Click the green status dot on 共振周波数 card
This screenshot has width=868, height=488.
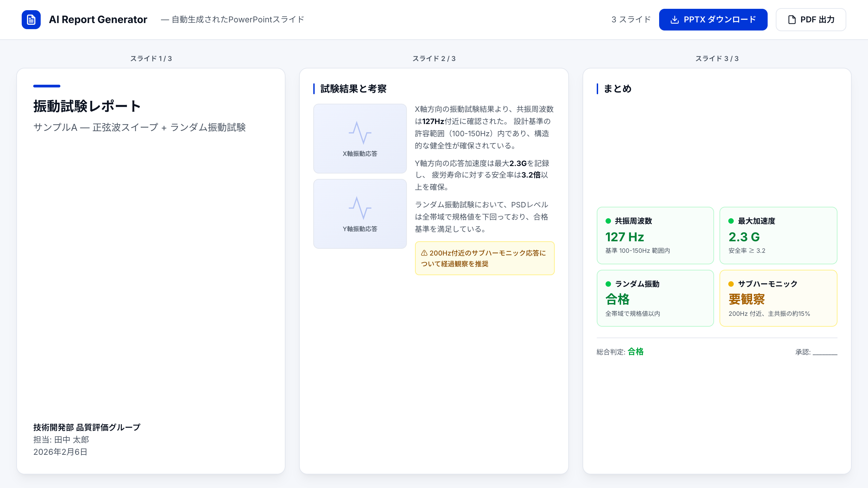point(609,221)
